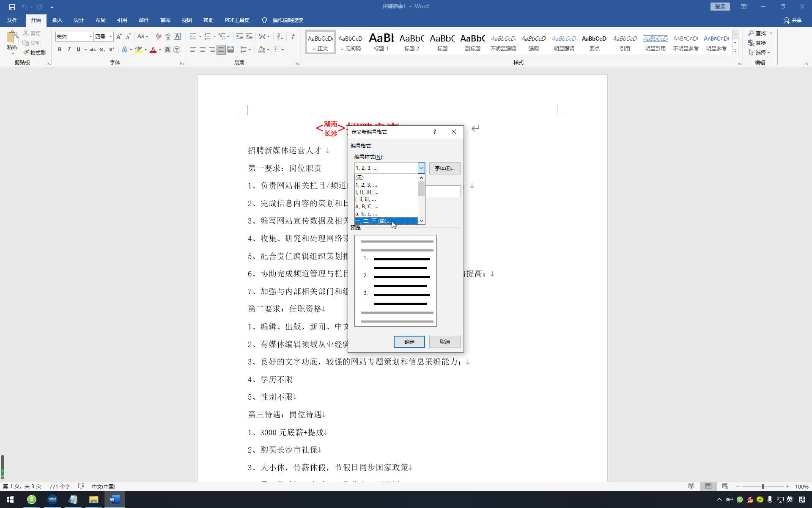The image size is (812, 508).
Task: Click the 字体(F)... button in dialog
Action: click(x=444, y=168)
